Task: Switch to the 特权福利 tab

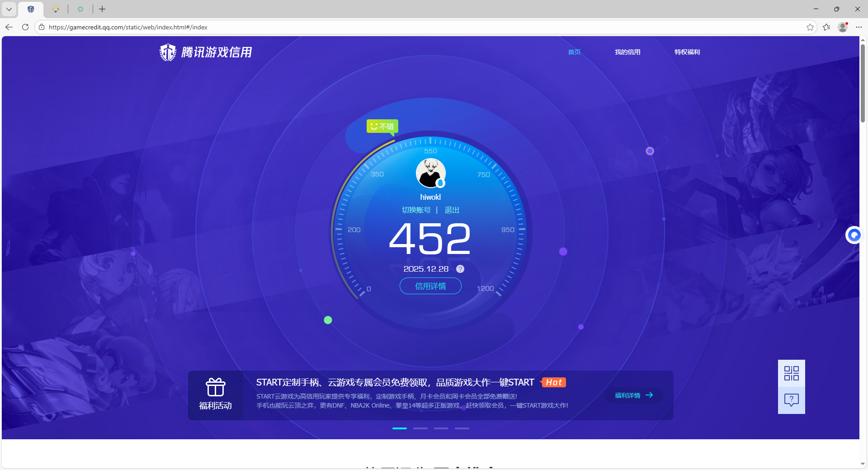Action: point(687,52)
